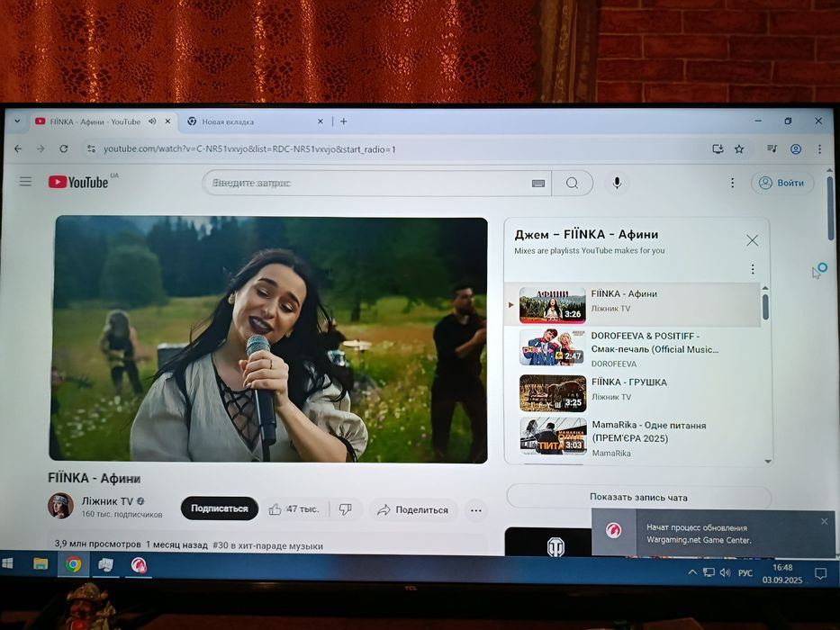Open volume control in system tray
The width and height of the screenshot is (840, 630).
click(x=726, y=572)
